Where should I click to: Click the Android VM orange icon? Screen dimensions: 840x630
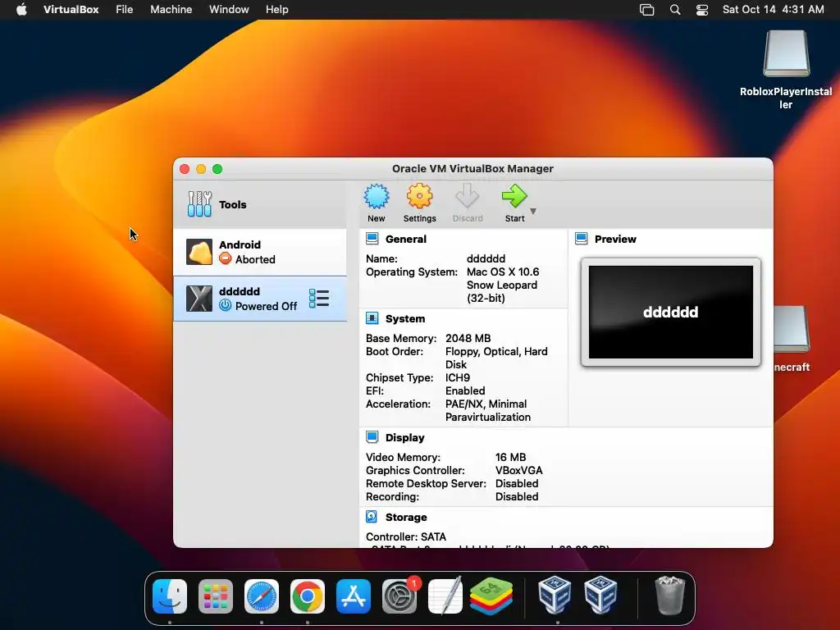[199, 252]
